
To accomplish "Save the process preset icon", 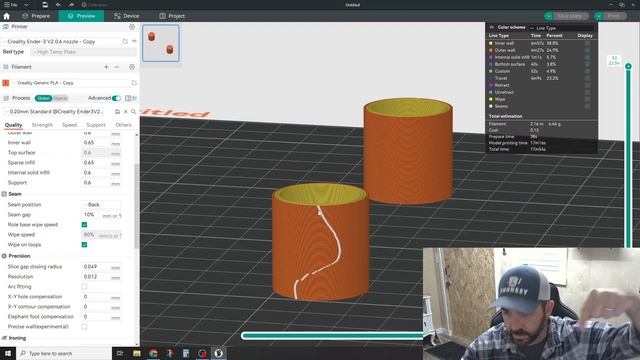I will [x=118, y=111].
